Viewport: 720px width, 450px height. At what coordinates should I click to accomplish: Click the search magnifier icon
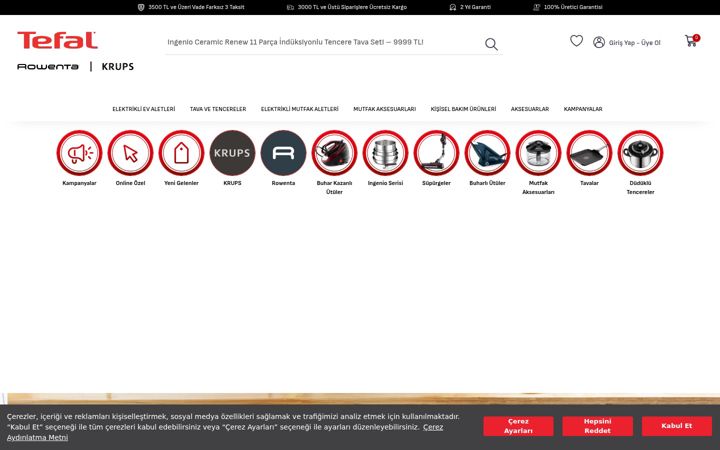pyautogui.click(x=491, y=44)
